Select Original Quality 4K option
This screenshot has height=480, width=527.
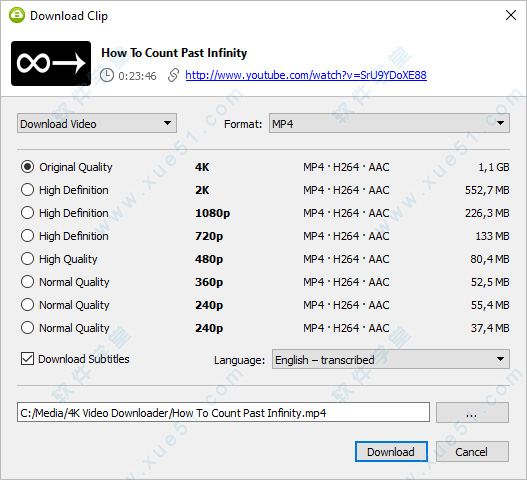[x=27, y=167]
